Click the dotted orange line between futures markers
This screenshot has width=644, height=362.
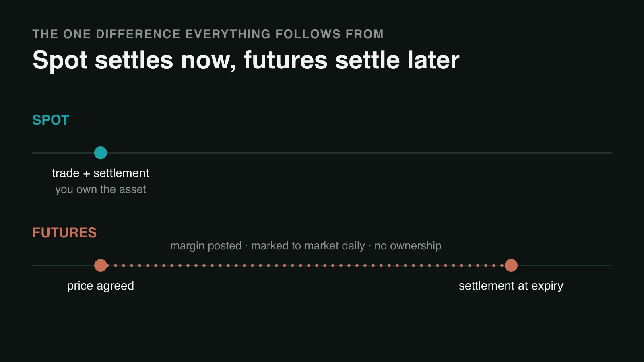pyautogui.click(x=306, y=265)
